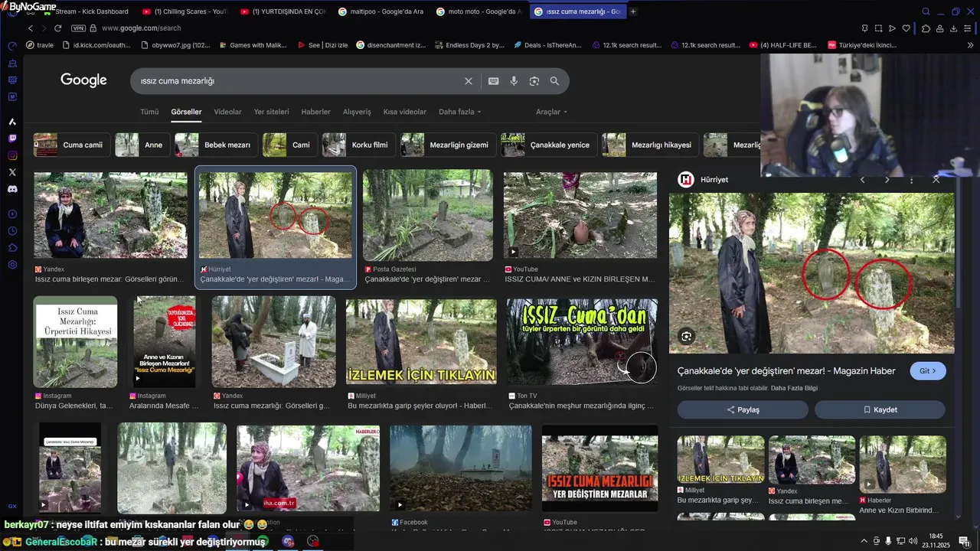Expand the Araçlar dropdown

552,112
